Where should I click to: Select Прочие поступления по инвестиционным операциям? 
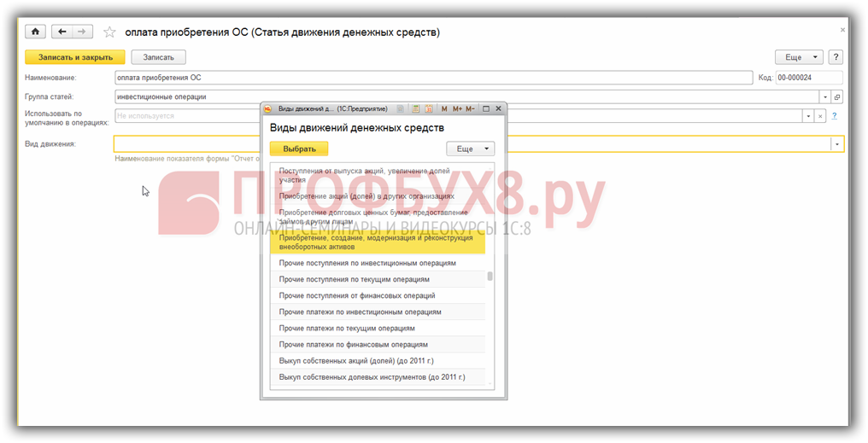(x=378, y=263)
